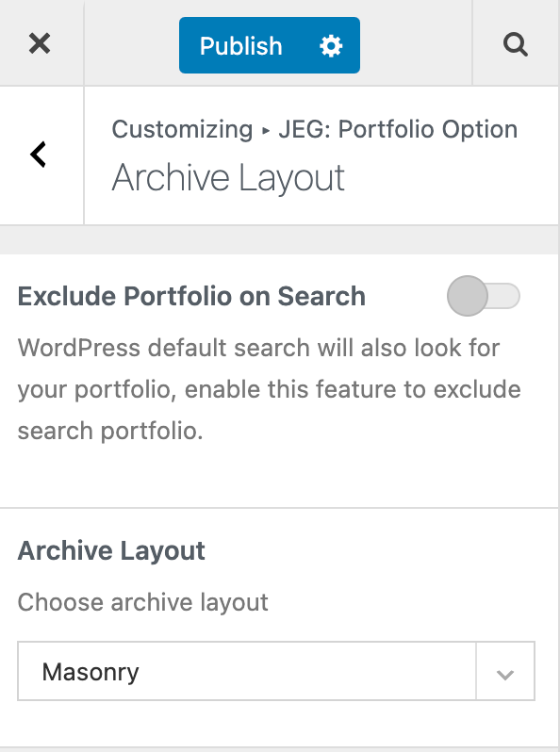Close the Customizer with the X icon
Image resolution: width=560 pixels, height=752 pixels.
[40, 44]
